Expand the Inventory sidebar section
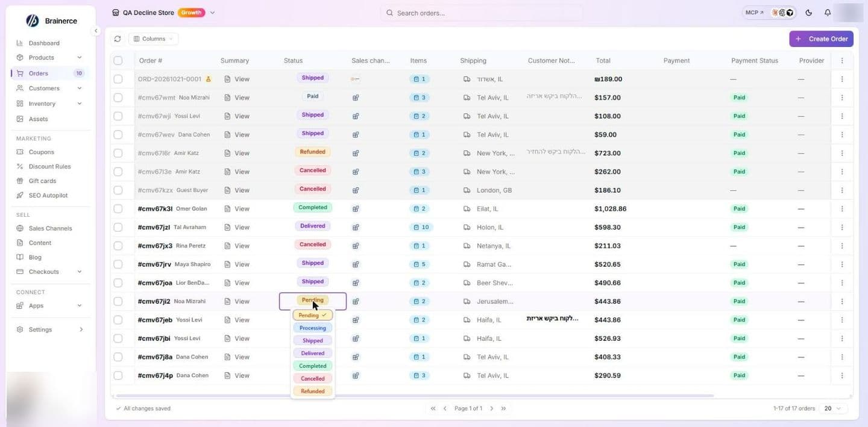The image size is (868, 427). coord(80,104)
